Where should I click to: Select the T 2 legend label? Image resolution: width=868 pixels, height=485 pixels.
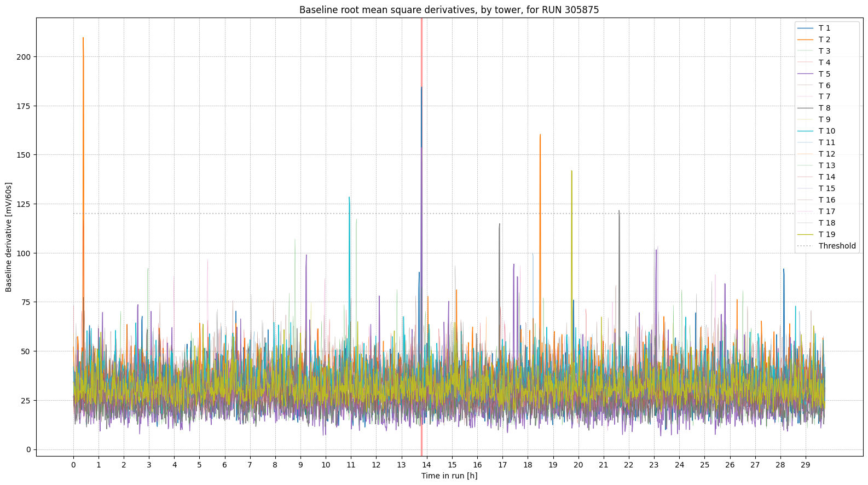click(824, 39)
